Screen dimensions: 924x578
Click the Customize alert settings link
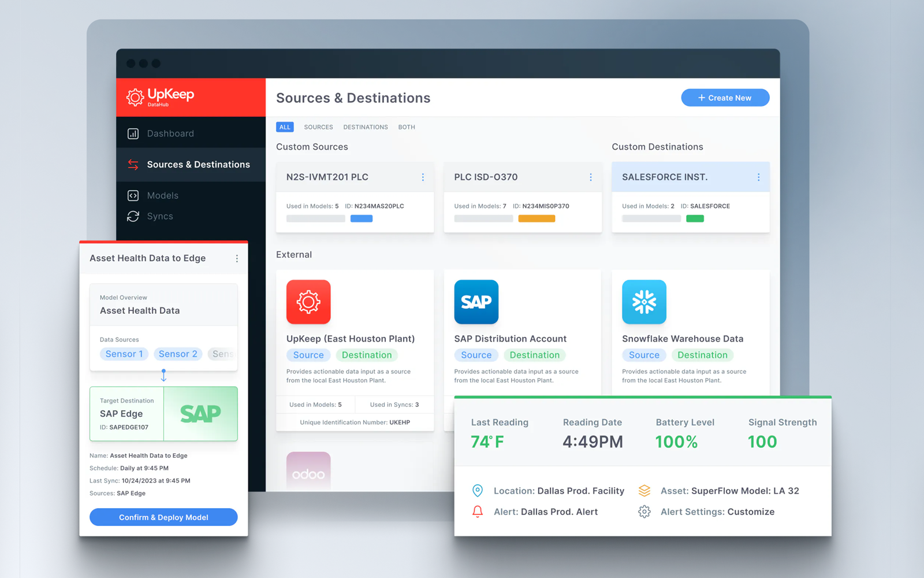point(751,512)
